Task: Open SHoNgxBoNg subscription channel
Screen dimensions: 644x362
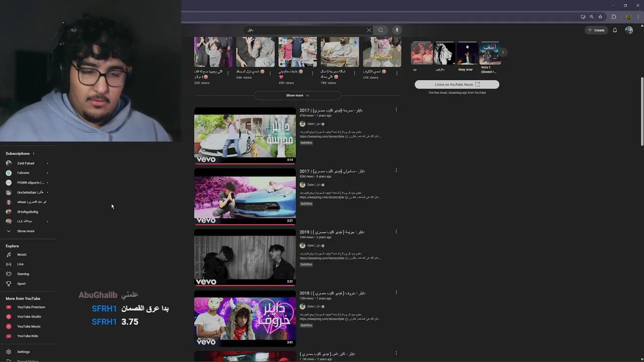Action: [x=28, y=212]
